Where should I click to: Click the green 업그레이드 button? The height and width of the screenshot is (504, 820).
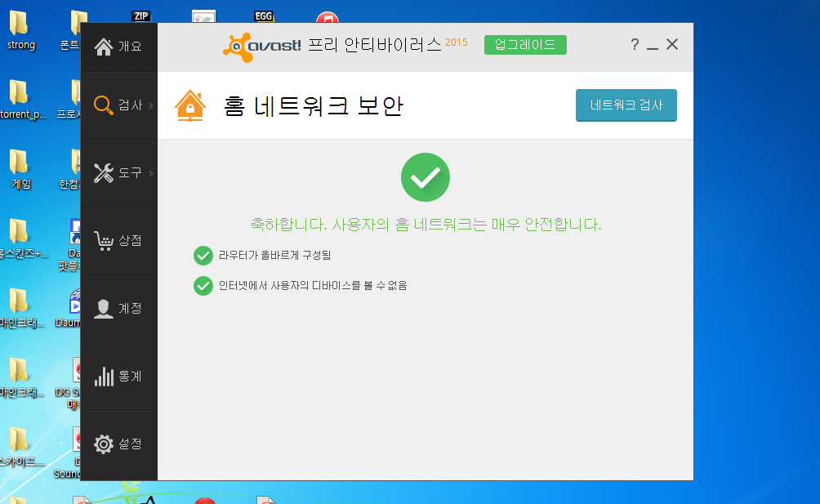[x=525, y=45]
